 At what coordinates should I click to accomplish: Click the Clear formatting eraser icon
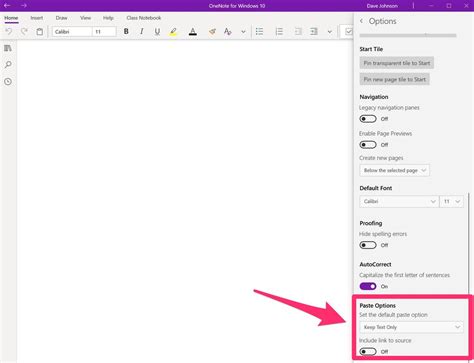tap(212, 32)
